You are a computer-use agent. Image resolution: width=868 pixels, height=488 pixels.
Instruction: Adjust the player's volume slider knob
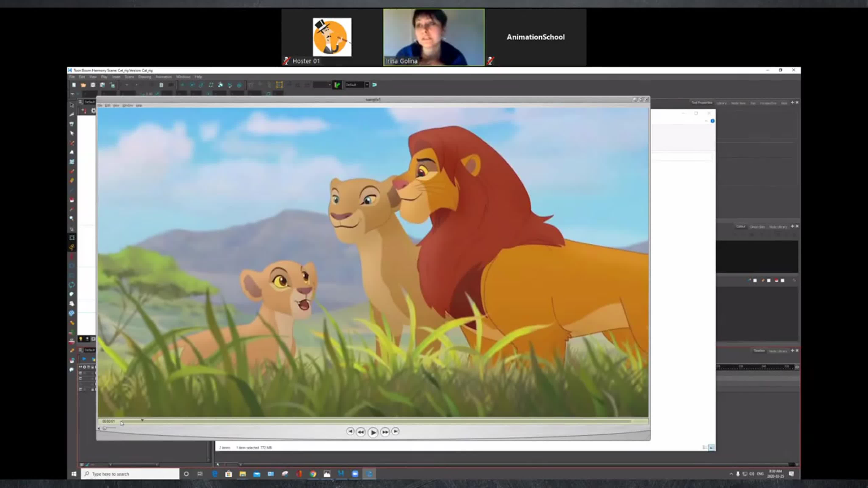tap(104, 428)
